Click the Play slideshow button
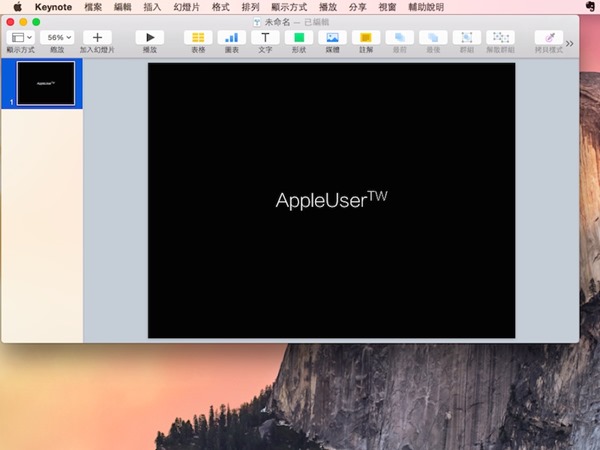 [149, 37]
